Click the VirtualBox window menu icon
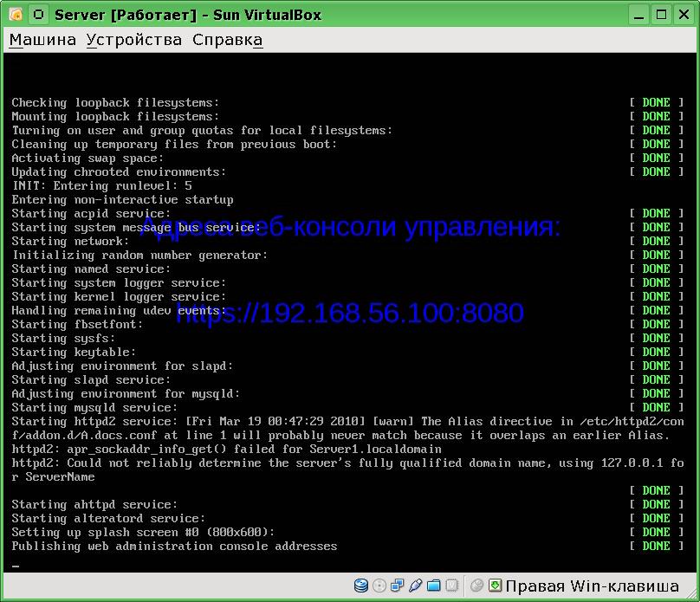Viewport: 700px width, 602px height. (x=15, y=14)
